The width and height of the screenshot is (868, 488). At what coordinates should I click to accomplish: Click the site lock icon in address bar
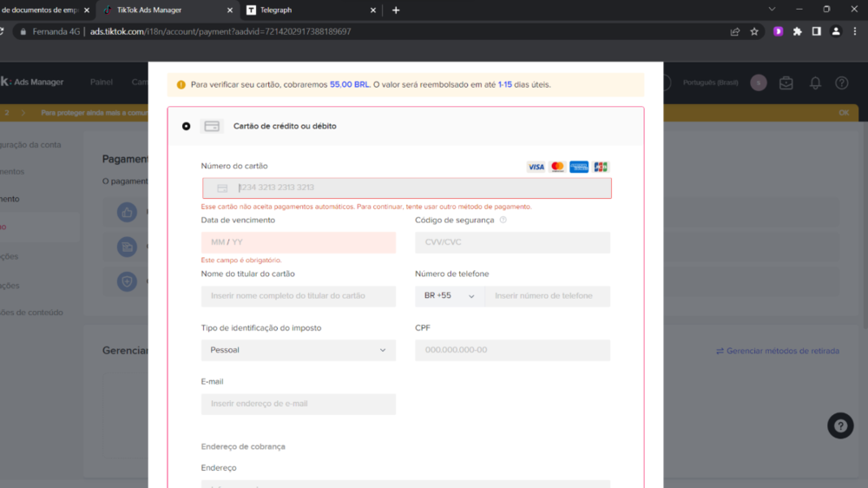click(x=23, y=31)
